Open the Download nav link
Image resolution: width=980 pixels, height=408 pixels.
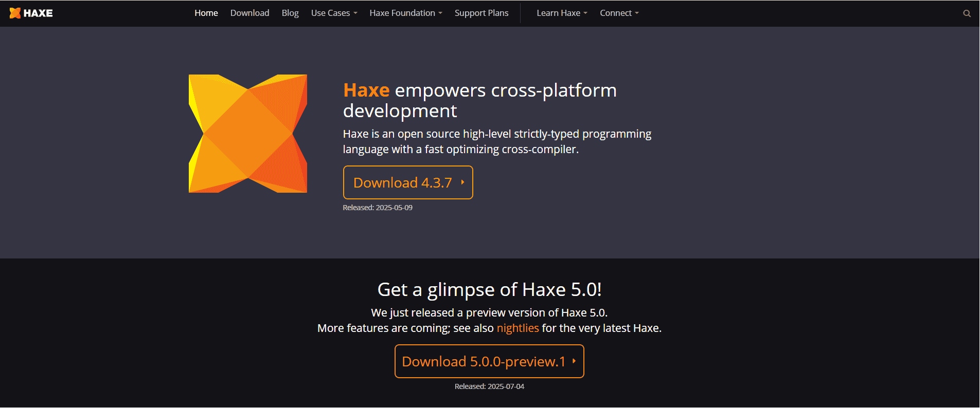[250, 13]
